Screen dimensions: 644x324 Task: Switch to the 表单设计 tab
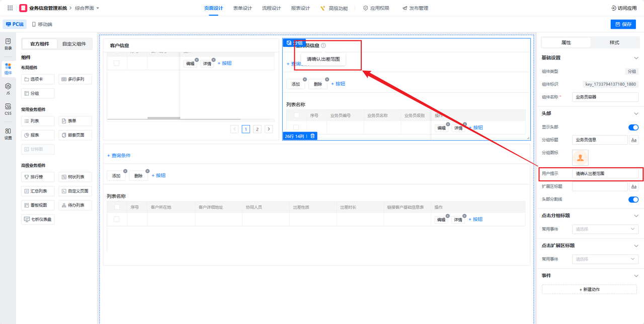coord(243,8)
